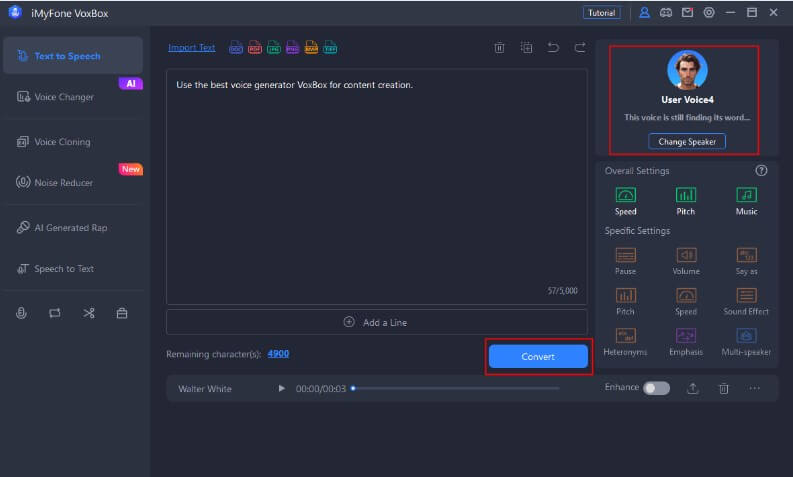The width and height of the screenshot is (793, 477).
Task: Click the 57/5,000 character counter
Action: [x=562, y=290]
